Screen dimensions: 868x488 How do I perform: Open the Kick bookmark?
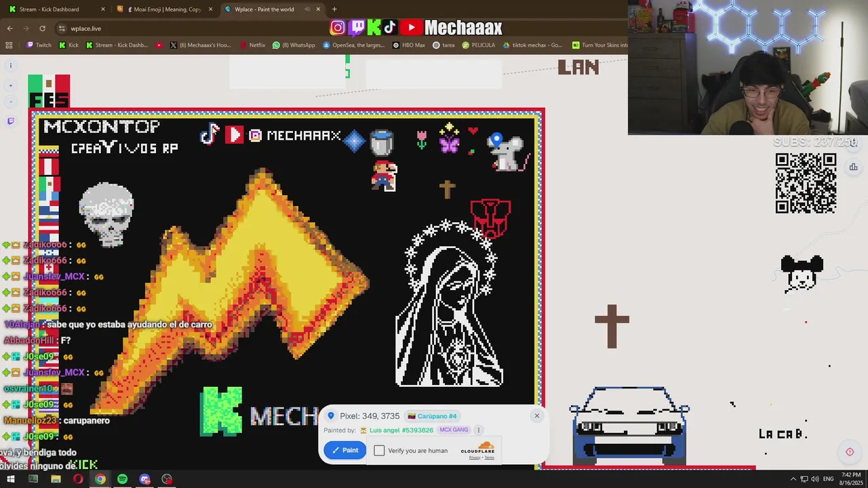pos(68,45)
